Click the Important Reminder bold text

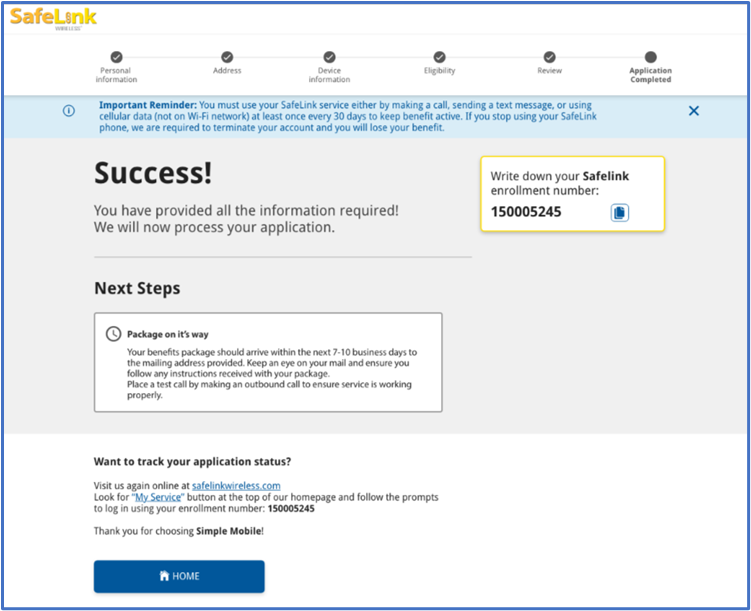click(x=148, y=105)
